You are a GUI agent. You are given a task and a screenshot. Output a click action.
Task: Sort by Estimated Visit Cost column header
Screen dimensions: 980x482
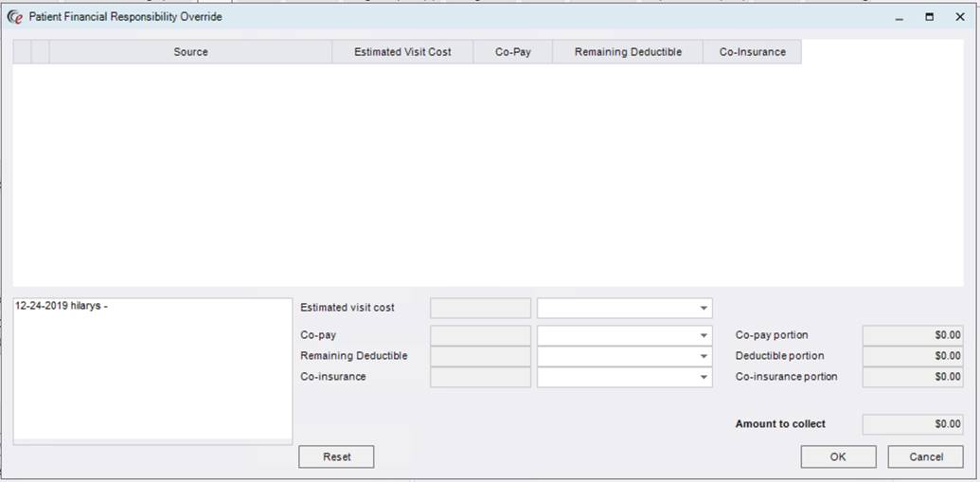402,52
